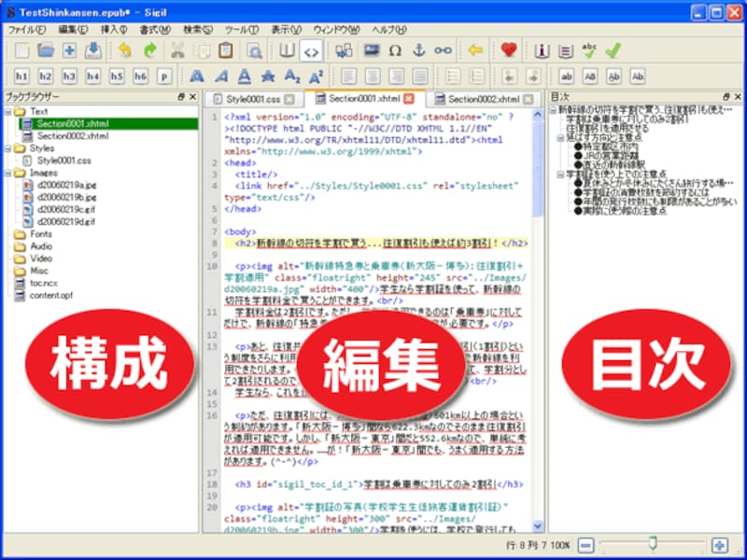Collapse the Text folder in Book Browser

[x=8, y=111]
